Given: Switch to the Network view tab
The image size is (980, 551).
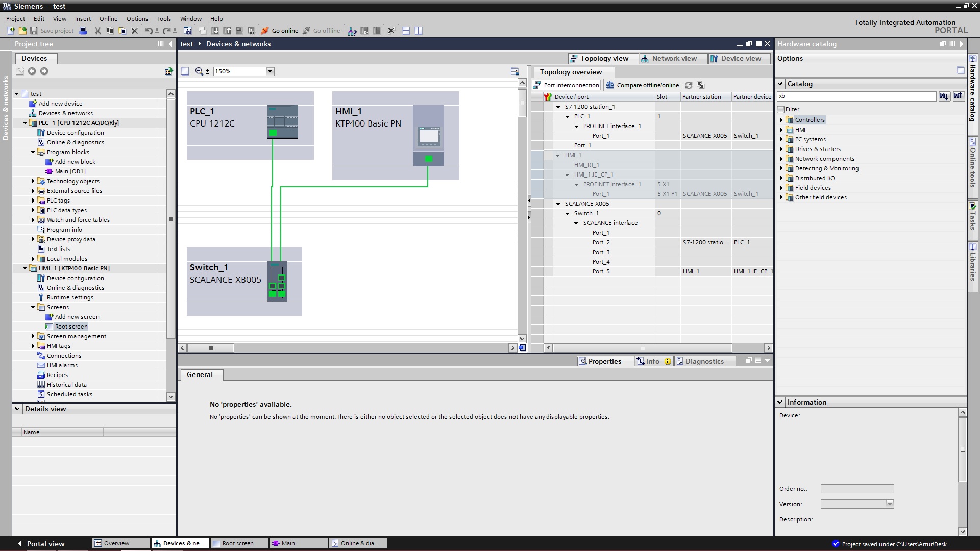Looking at the screenshot, I should click(x=673, y=58).
